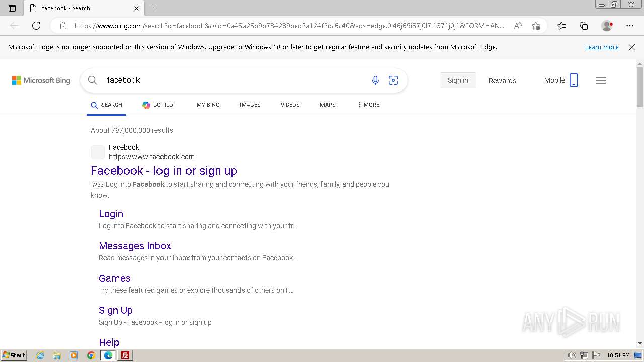This screenshot has width=644, height=362.
Task: Open the Messages Inbox sublink
Action: coord(135,246)
